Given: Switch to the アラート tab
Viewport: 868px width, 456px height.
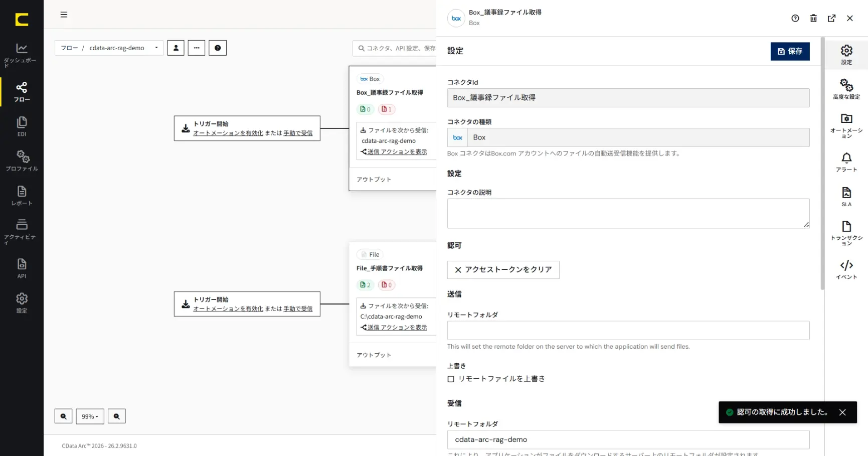Looking at the screenshot, I should pos(846,162).
